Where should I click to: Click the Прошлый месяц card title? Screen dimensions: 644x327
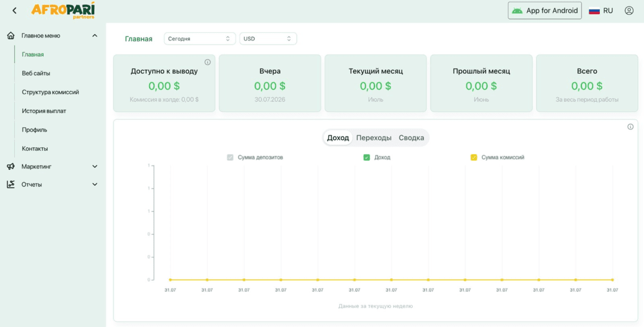pyautogui.click(x=481, y=71)
